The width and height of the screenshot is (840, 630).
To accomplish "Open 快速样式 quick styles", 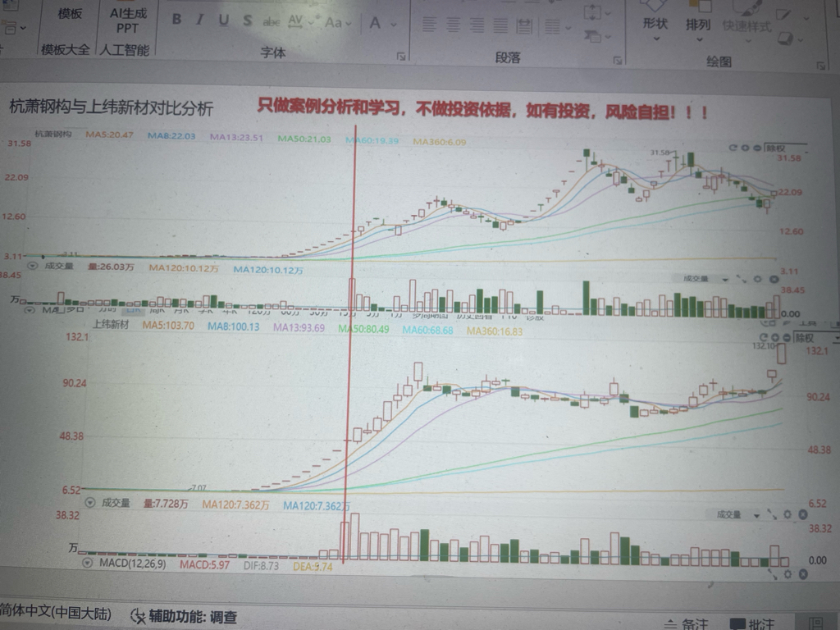I will (746, 24).
